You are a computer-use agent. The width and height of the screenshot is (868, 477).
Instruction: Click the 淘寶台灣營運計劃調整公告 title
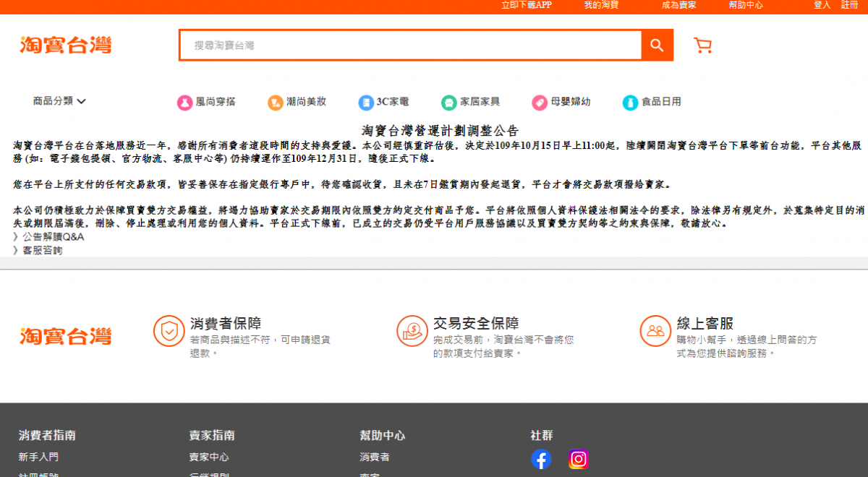pos(441,131)
